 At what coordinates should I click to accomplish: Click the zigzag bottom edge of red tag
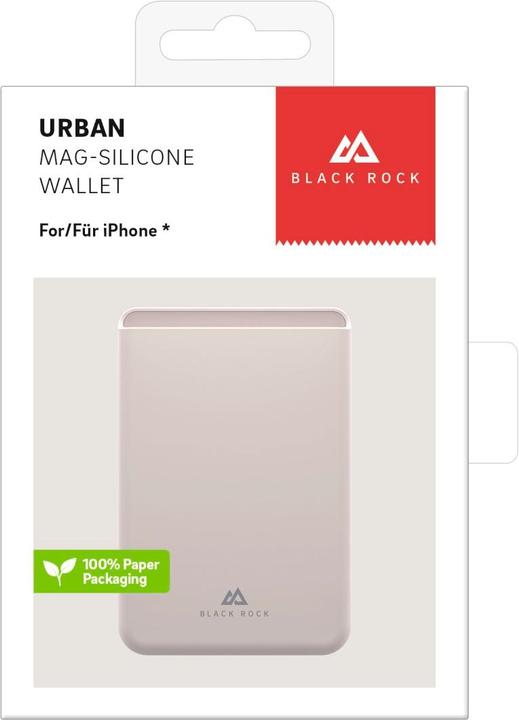(355, 241)
